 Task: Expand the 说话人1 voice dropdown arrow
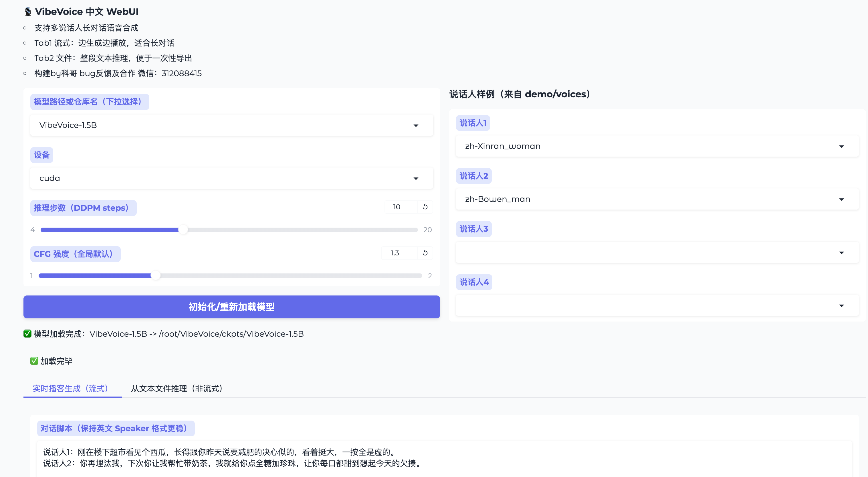pos(841,146)
